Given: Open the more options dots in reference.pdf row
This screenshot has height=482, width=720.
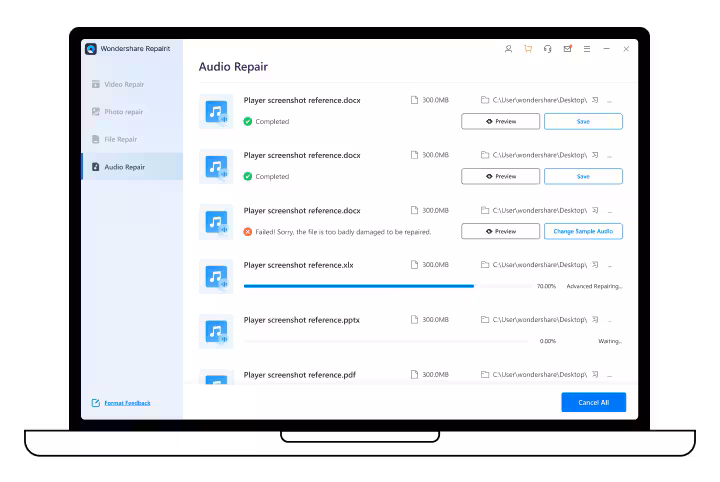Looking at the screenshot, I should tap(610, 376).
